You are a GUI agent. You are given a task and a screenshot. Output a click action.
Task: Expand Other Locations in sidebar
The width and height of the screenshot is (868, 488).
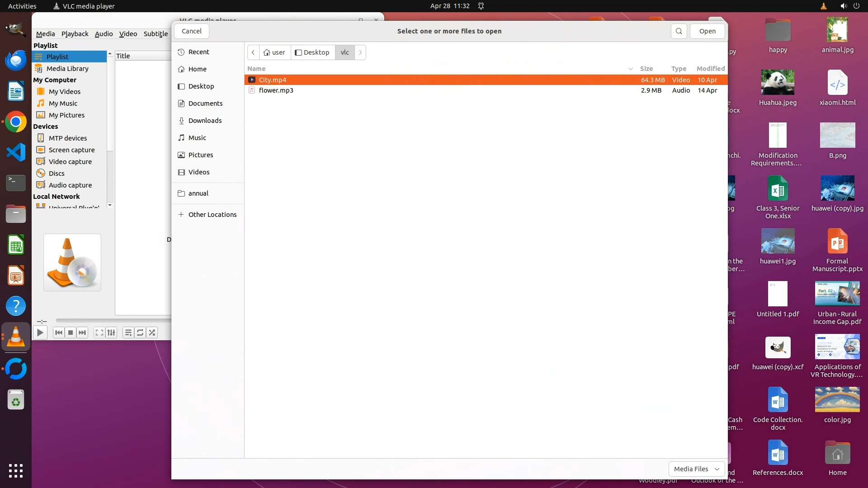(x=212, y=215)
